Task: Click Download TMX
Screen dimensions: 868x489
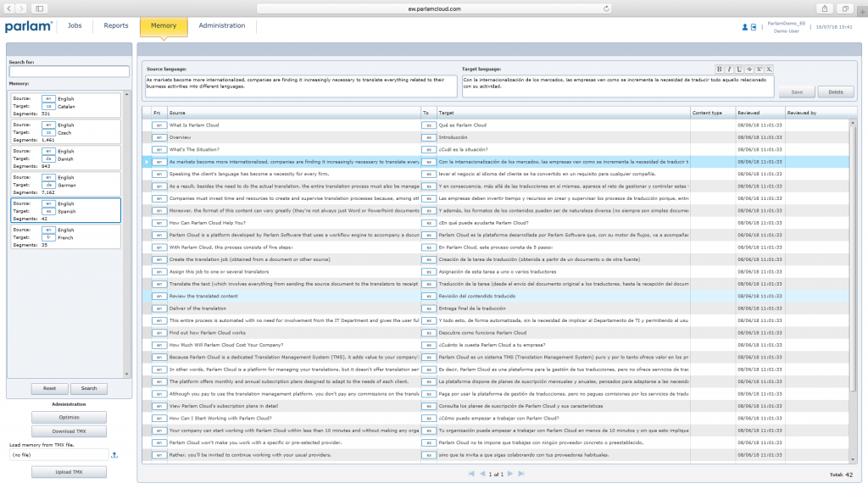Action: (70, 431)
